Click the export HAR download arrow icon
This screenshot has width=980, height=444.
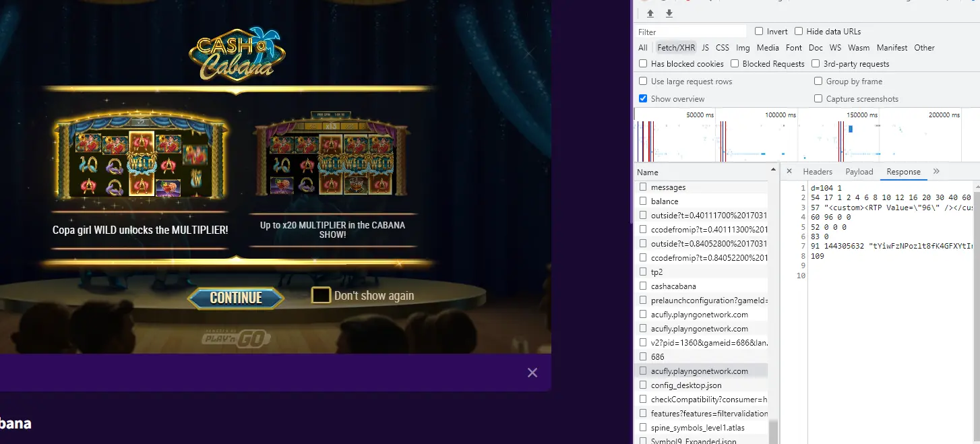point(669,13)
